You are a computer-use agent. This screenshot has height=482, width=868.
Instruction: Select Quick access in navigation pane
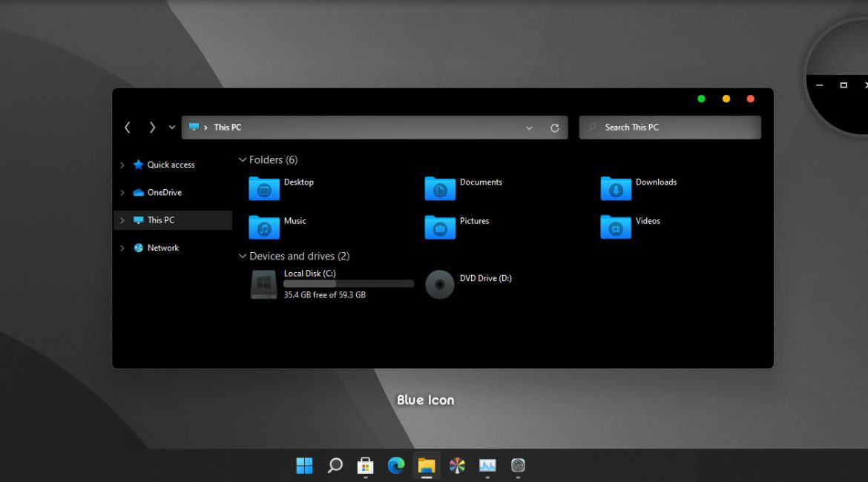pos(171,165)
